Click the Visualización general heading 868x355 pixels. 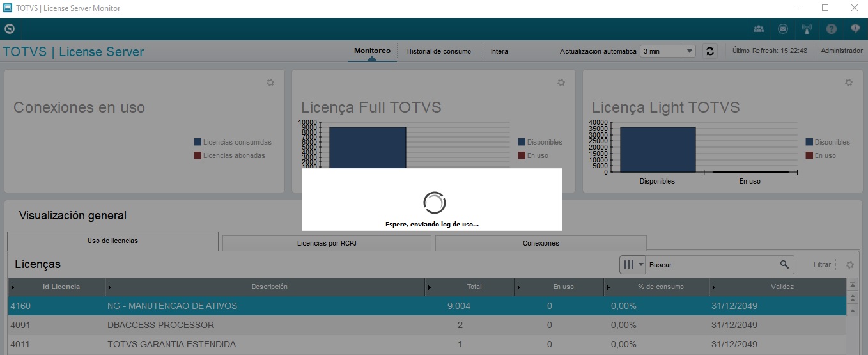click(73, 216)
